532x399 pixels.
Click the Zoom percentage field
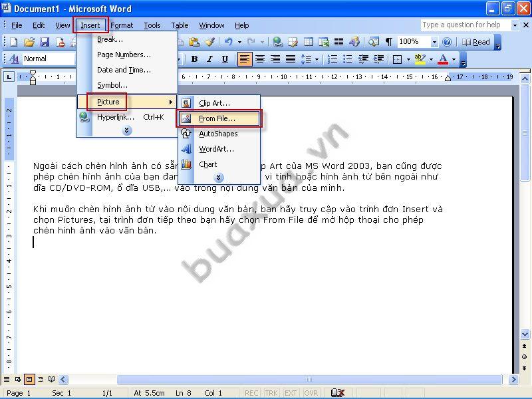(413, 42)
